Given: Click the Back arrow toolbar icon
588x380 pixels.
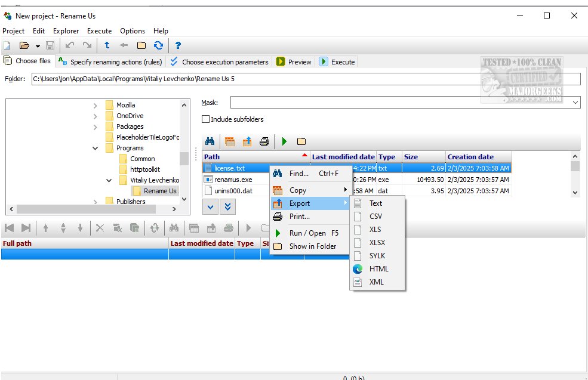Looking at the screenshot, I should click(x=124, y=45).
